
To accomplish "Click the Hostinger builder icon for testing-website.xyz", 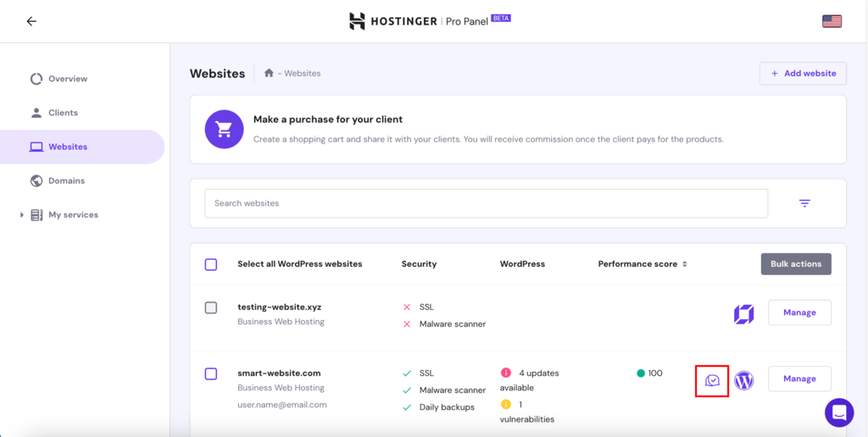I will coord(743,314).
